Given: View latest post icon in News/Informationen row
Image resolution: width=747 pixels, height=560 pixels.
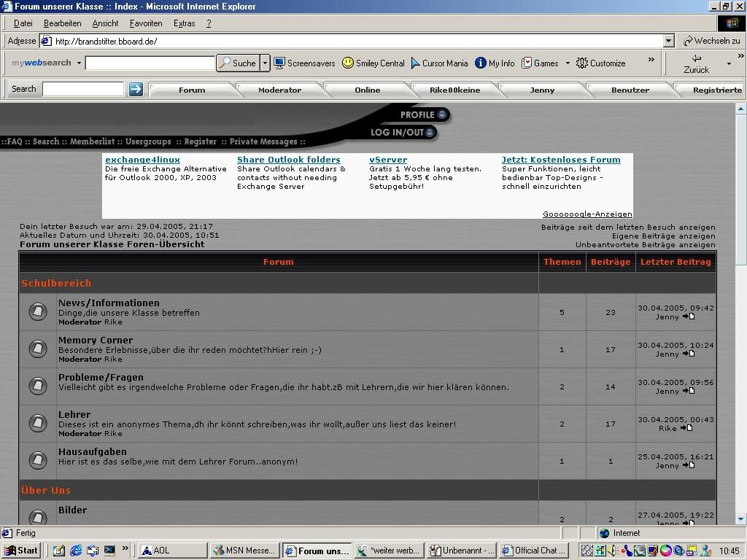Looking at the screenshot, I should pyautogui.click(x=689, y=316).
